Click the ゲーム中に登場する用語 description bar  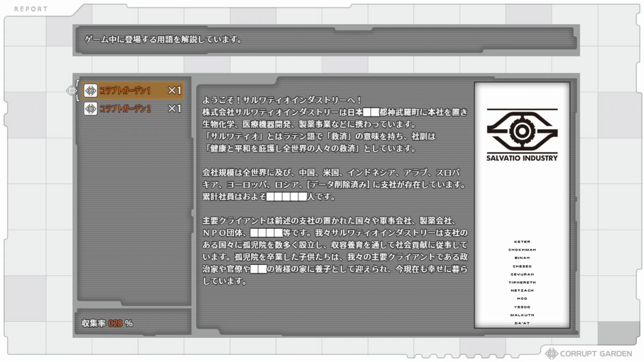[x=326, y=40]
